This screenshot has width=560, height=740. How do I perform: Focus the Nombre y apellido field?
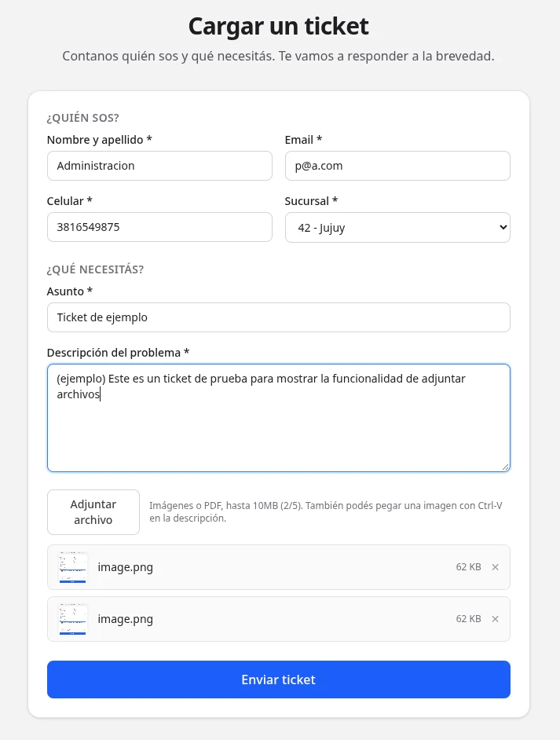159,166
